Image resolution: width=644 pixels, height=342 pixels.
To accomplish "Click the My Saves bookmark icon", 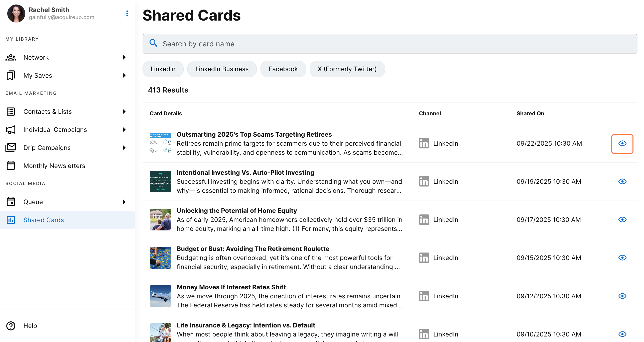I will point(11,75).
